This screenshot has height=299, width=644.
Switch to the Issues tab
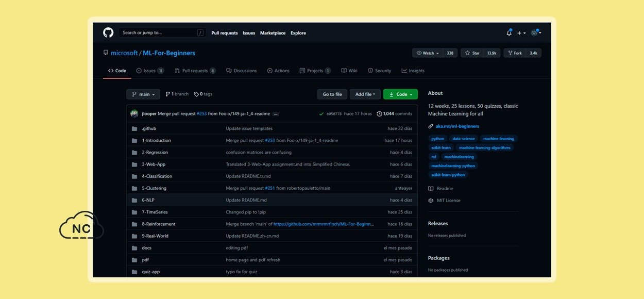click(x=150, y=71)
